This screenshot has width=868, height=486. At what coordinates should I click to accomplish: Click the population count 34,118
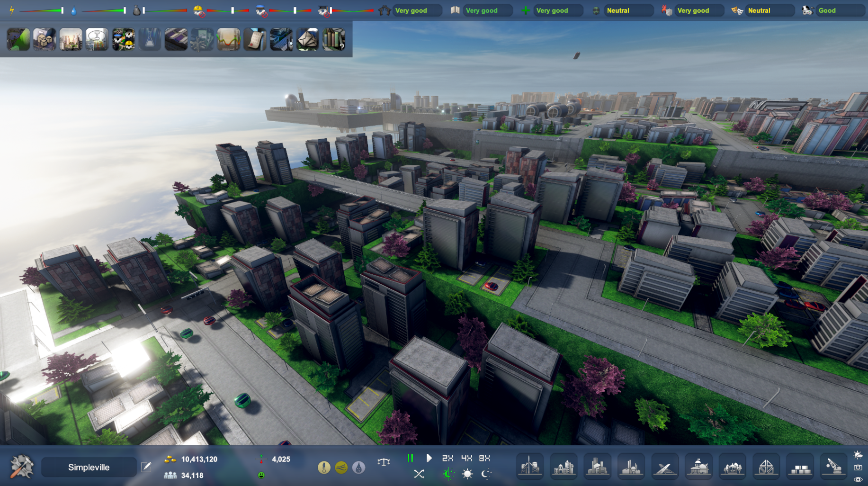click(192, 475)
